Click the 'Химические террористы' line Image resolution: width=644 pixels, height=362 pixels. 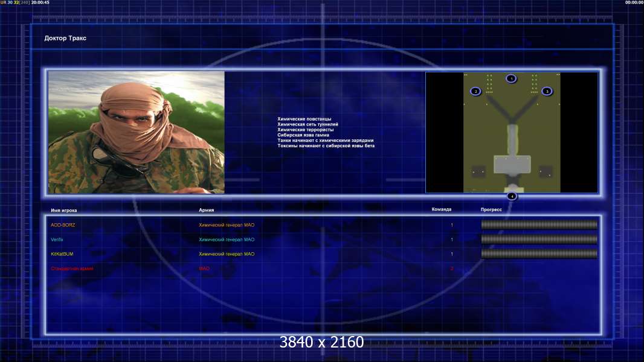click(x=306, y=130)
